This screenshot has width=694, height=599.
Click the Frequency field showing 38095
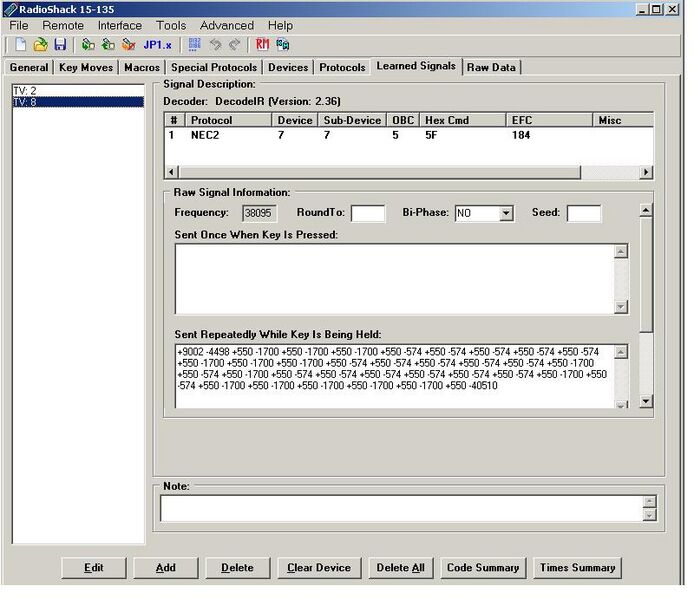(x=259, y=213)
